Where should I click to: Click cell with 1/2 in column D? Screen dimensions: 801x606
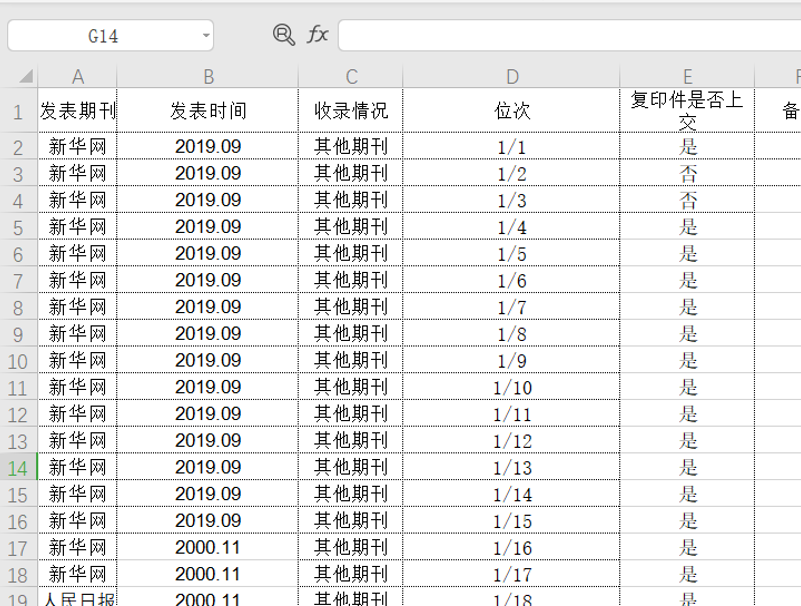[x=512, y=173]
